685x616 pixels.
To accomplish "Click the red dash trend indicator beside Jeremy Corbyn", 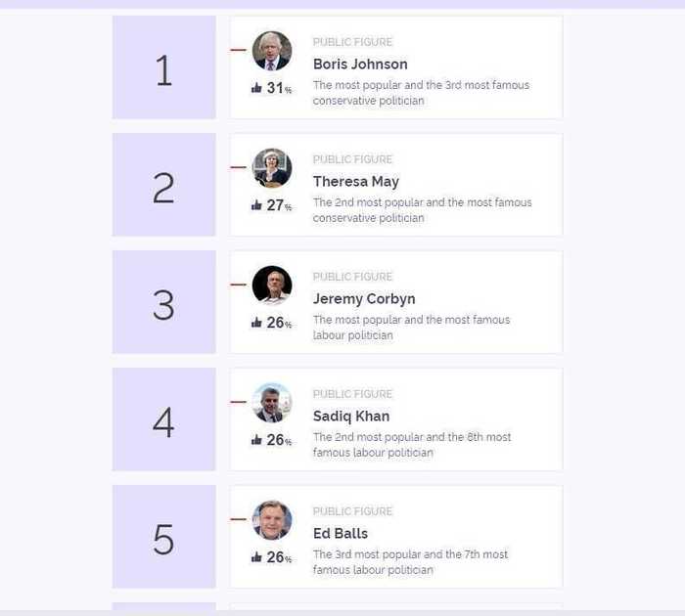I will pyautogui.click(x=238, y=285).
